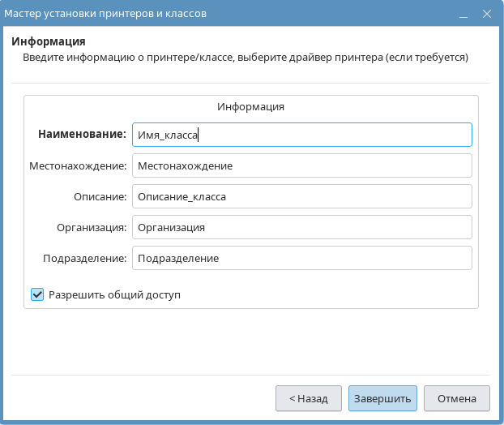Viewport: 504px width, 425px height.
Task: Click the instruction text below the heading
Action: click(x=245, y=58)
